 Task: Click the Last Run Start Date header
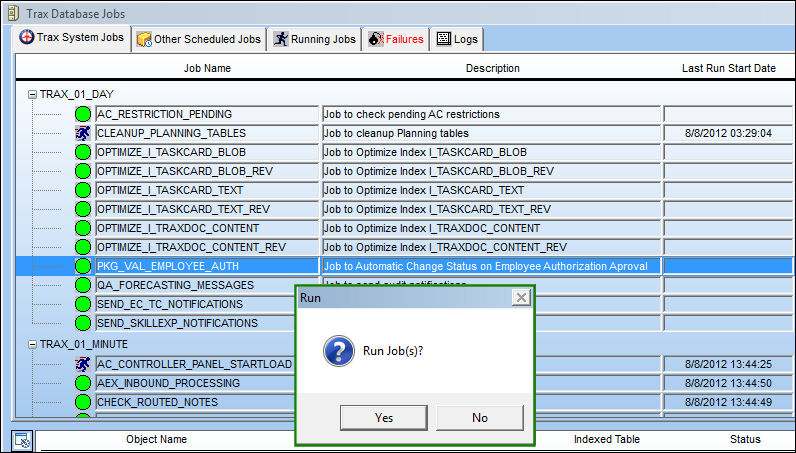728,68
